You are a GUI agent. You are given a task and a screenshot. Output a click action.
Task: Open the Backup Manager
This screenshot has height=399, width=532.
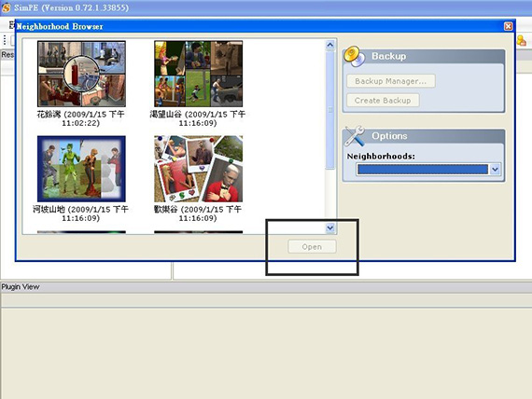click(390, 81)
